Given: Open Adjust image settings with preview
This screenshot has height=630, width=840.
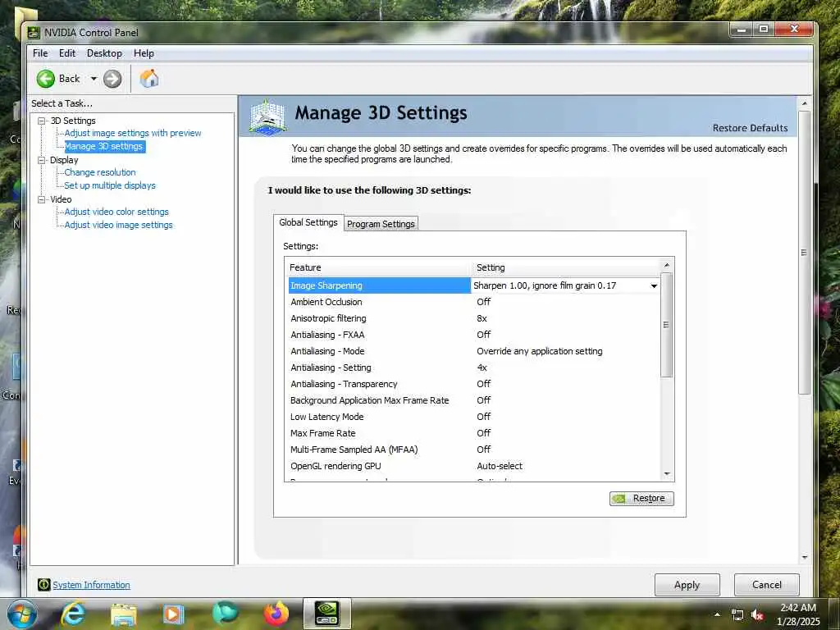Looking at the screenshot, I should pos(133,133).
